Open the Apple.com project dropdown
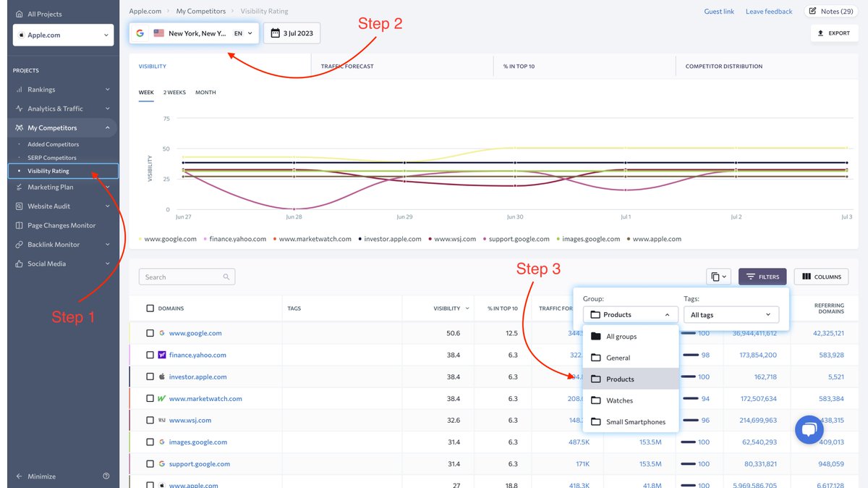Screen dimensions: 868x488 pos(64,35)
